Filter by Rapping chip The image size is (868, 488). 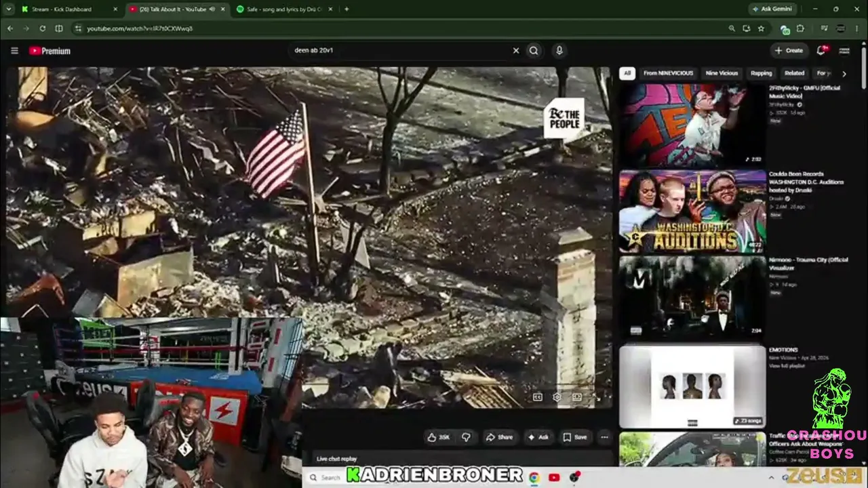point(761,73)
